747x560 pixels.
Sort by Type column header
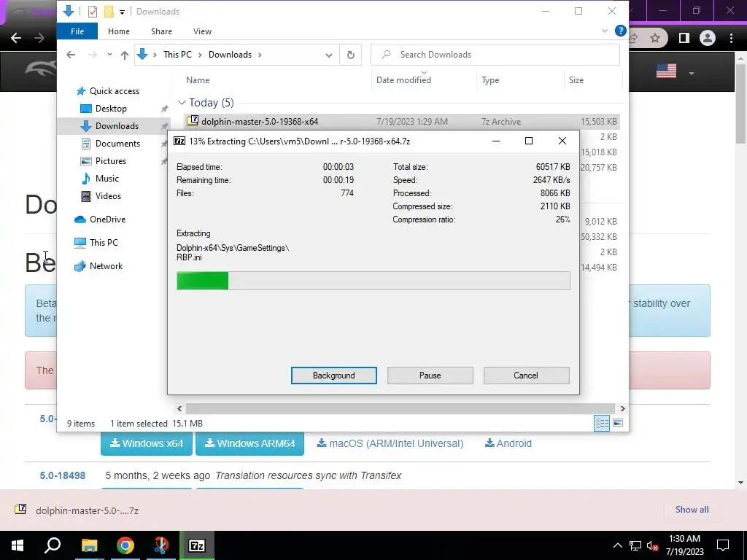point(490,80)
